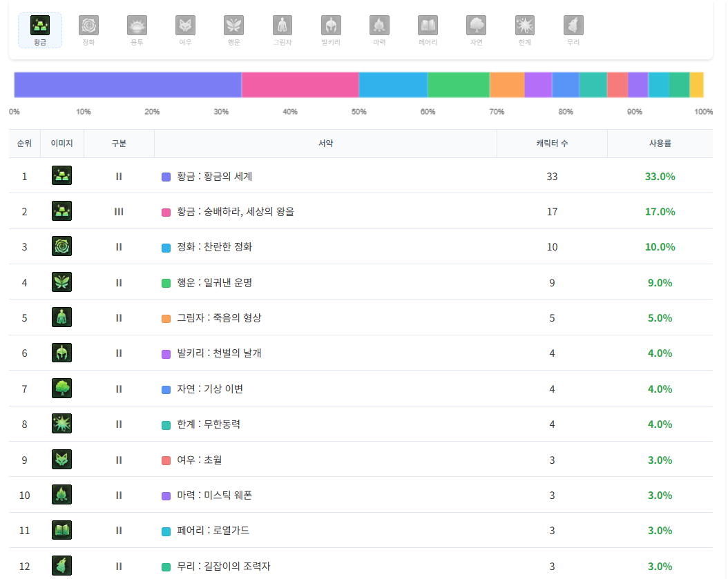Select the 황금 filter icon

pyautogui.click(x=40, y=26)
